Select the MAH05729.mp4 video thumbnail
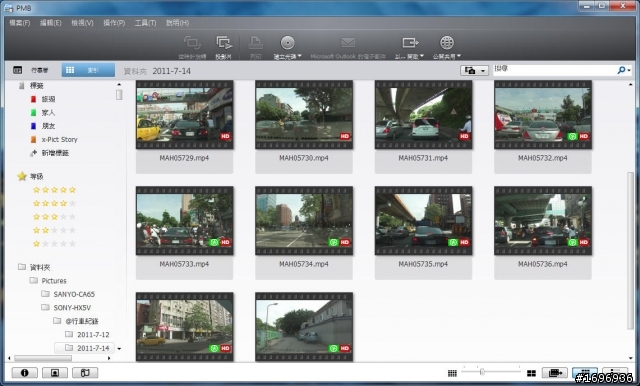 pos(184,115)
